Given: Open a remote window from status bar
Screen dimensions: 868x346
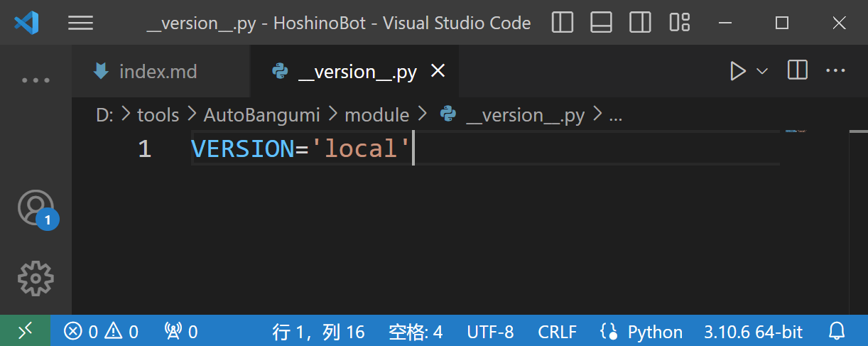Looking at the screenshot, I should coord(25,330).
